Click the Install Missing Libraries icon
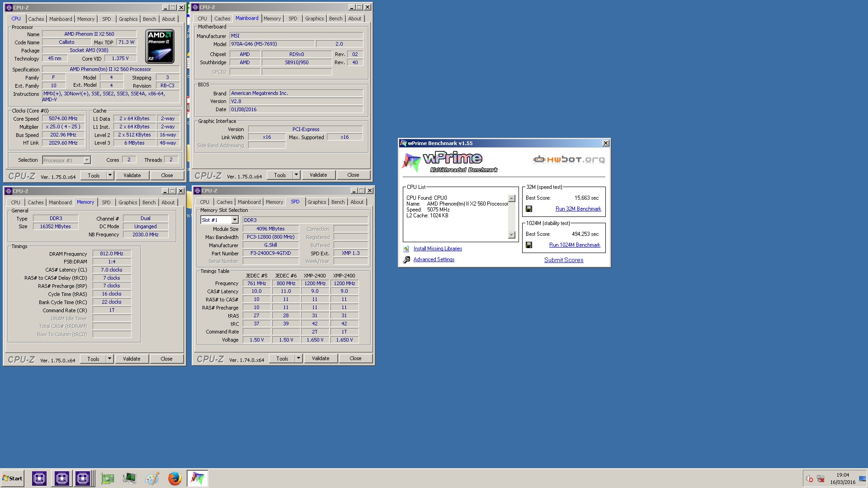The width and height of the screenshot is (868, 488). point(406,249)
